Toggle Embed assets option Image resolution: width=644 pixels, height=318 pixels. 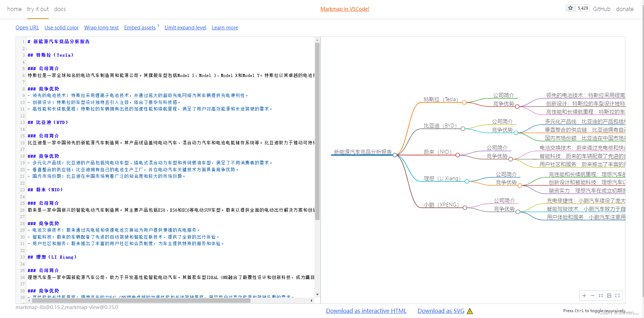pyautogui.click(x=140, y=28)
